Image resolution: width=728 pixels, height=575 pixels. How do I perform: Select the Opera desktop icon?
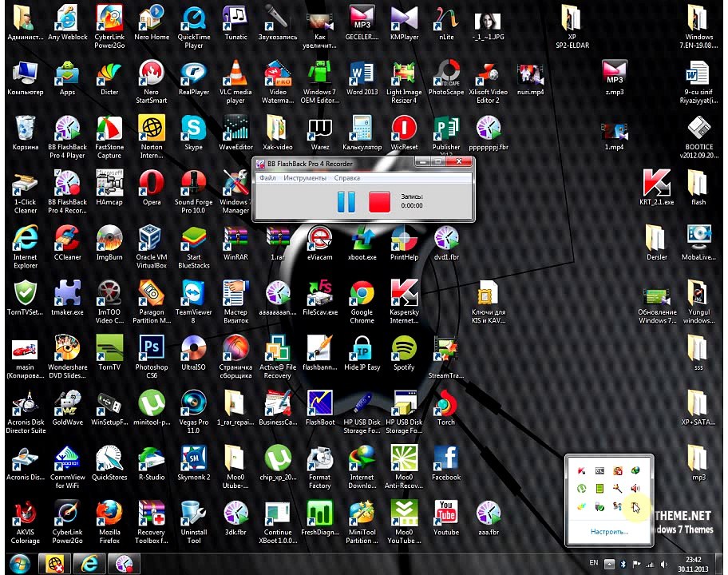coord(152,188)
